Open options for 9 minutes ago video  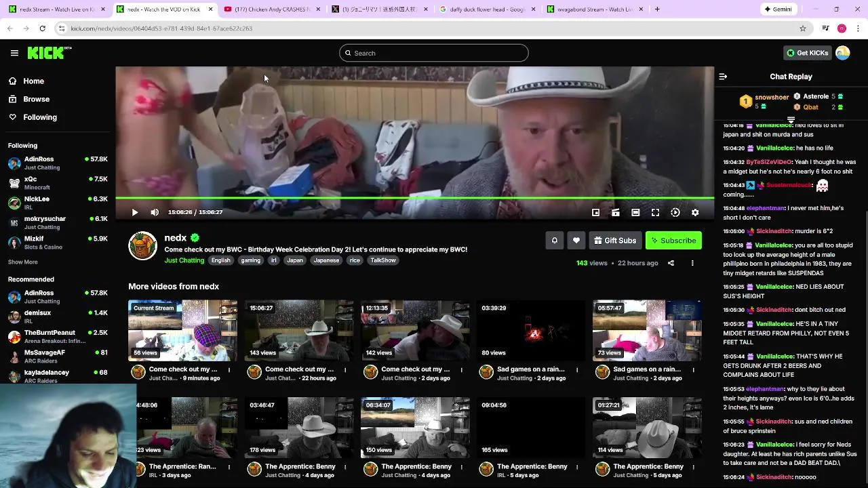(x=229, y=370)
